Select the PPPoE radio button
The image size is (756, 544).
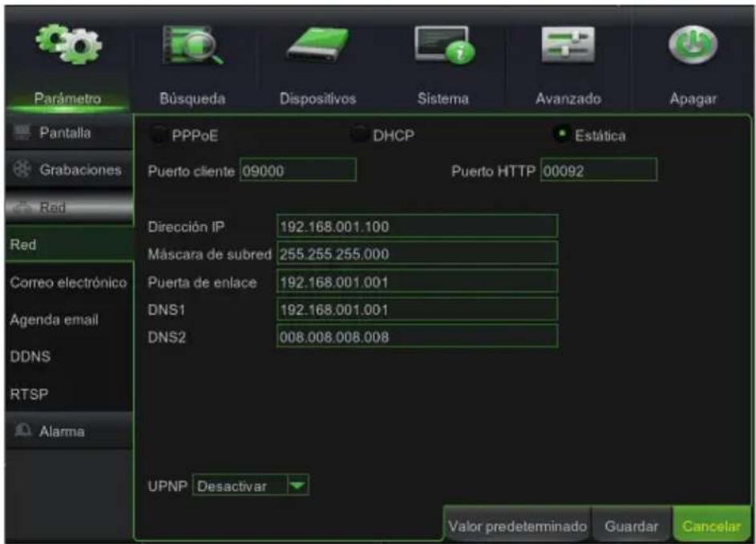pos(159,135)
